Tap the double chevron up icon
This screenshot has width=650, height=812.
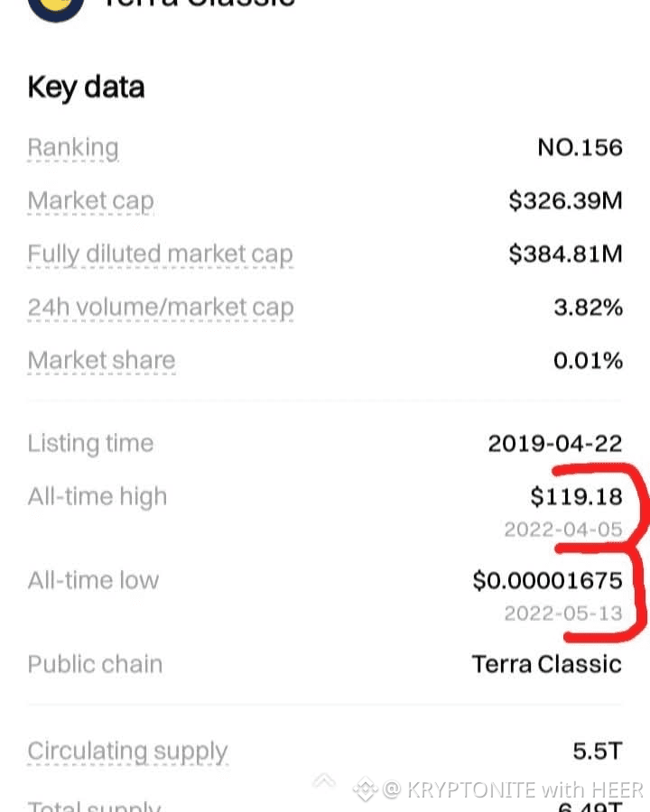(324, 781)
